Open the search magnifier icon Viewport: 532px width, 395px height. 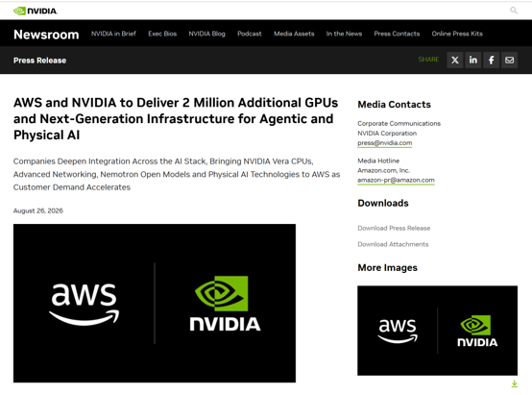click(514, 11)
